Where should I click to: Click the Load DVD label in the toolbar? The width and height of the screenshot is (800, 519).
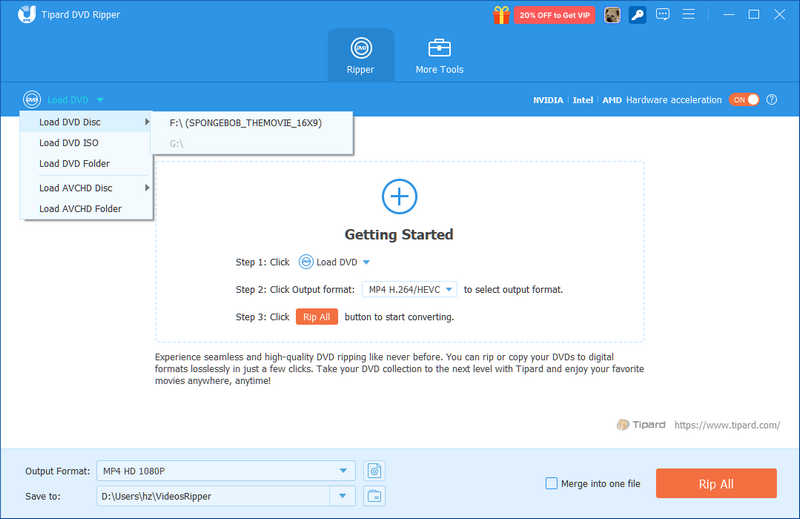coord(68,100)
